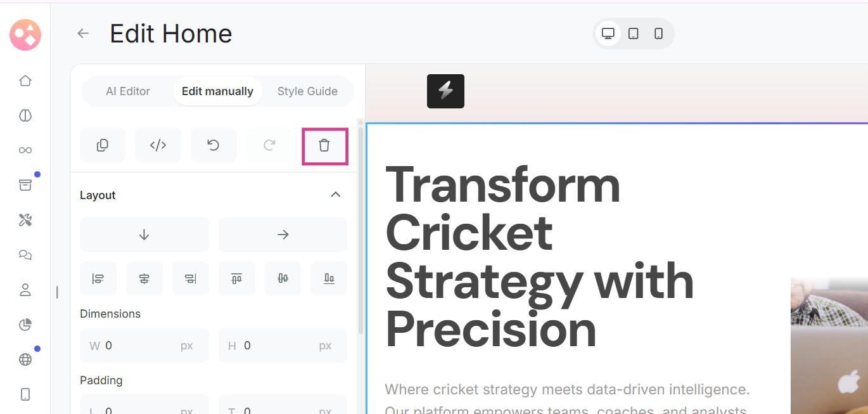Click the height dimension input field
The height and width of the screenshot is (414, 868).
(x=279, y=346)
